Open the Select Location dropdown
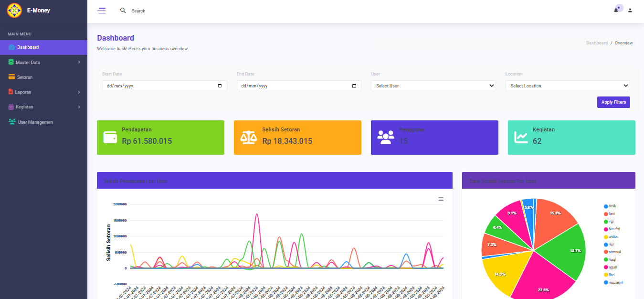Screen dimensions: 644x299 click(567, 85)
